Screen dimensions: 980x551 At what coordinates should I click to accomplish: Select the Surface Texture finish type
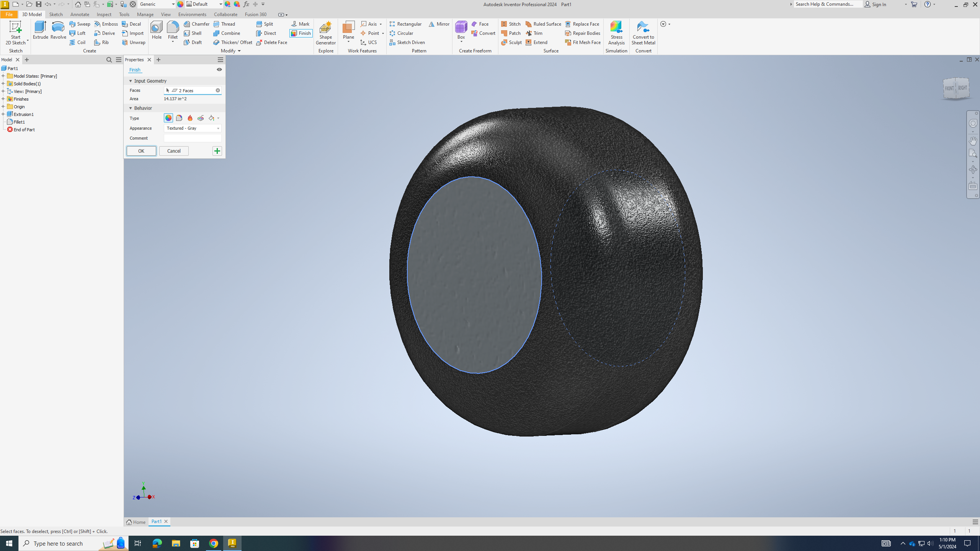tap(201, 118)
